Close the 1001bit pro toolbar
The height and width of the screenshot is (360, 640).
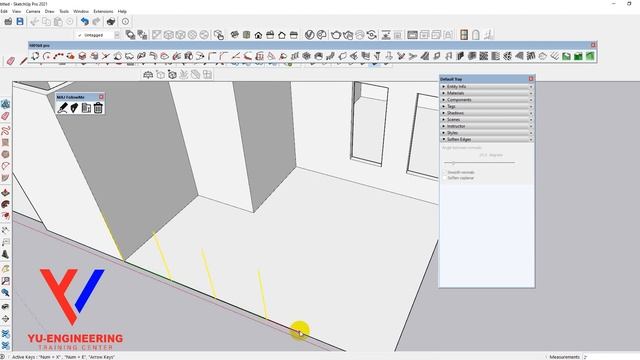click(593, 45)
